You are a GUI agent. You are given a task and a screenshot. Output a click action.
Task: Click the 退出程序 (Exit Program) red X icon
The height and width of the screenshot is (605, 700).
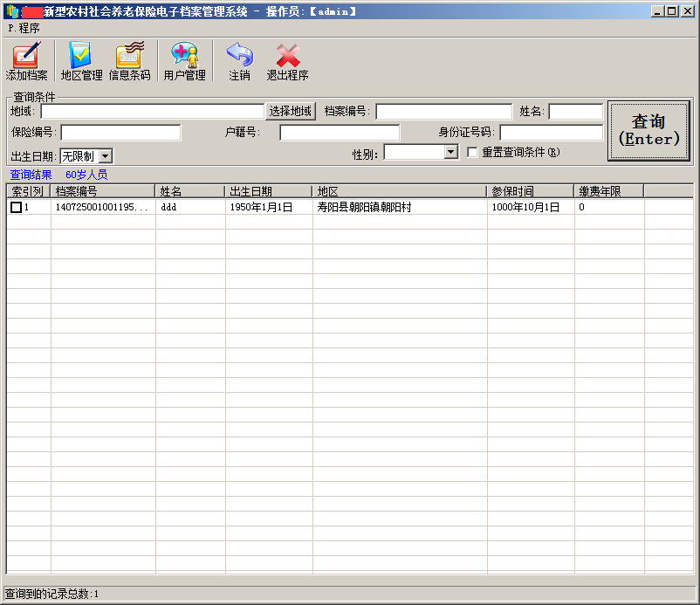[287, 56]
